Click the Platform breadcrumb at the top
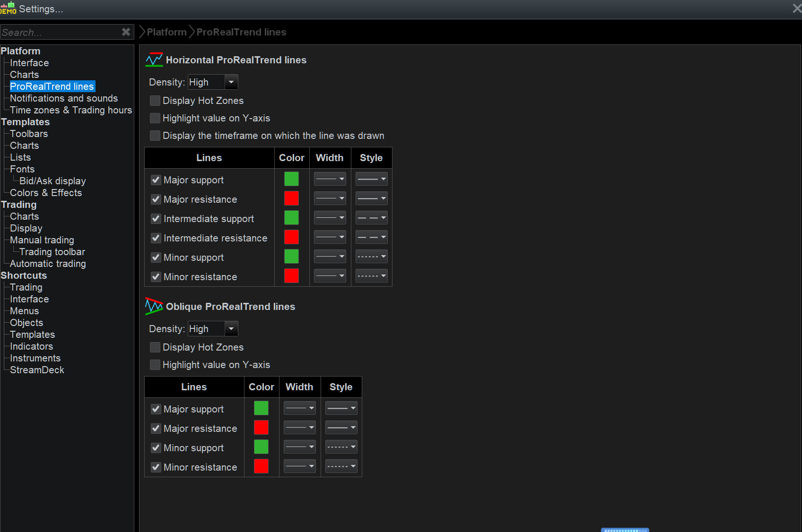802x532 pixels. click(x=166, y=32)
